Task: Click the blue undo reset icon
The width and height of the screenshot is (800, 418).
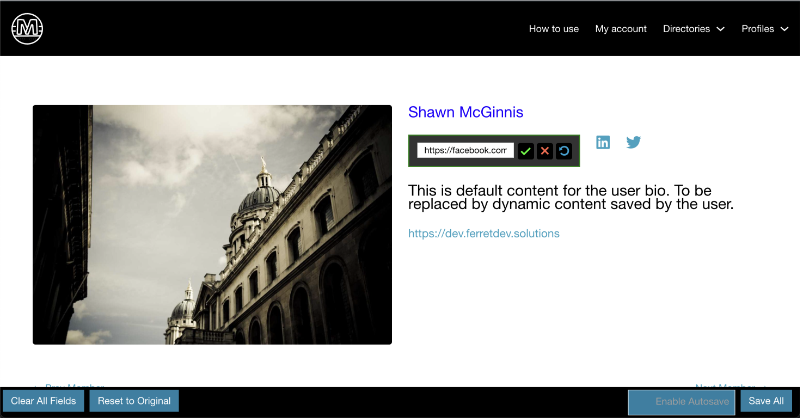Action: [x=564, y=151]
